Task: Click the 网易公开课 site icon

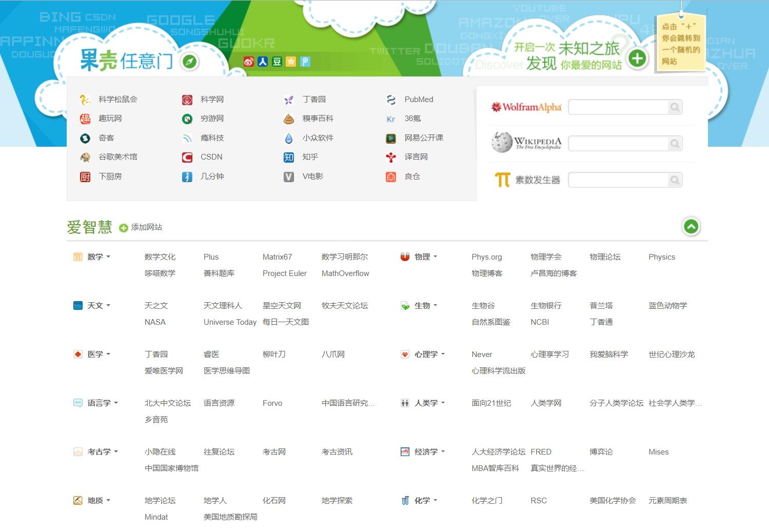Action: 391,137
